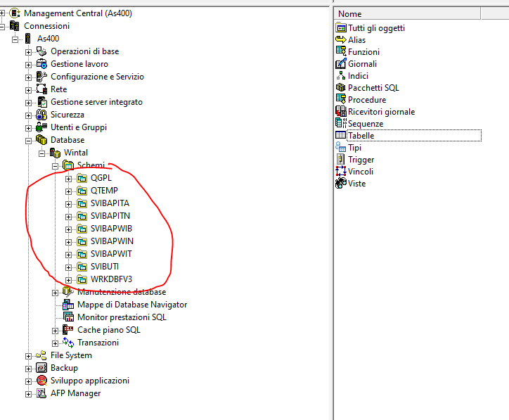Click the Transazioni arrows icon
509x420 pixels.
coord(68,343)
